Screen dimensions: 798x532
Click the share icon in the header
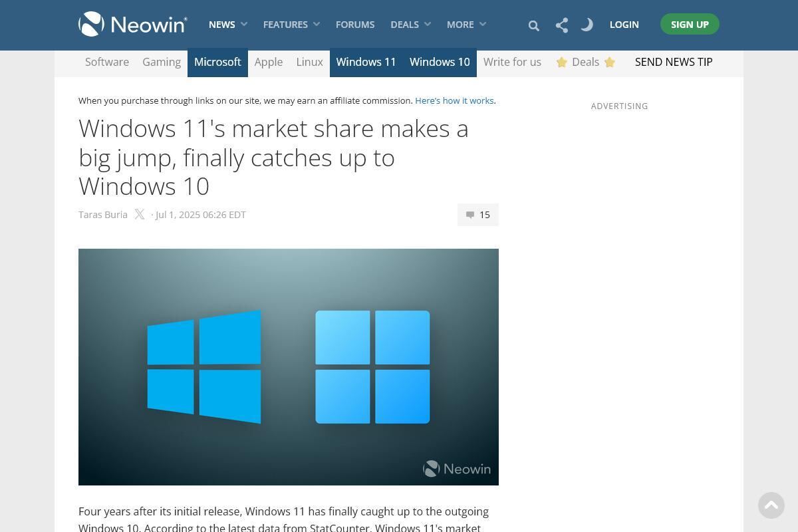[561, 25]
